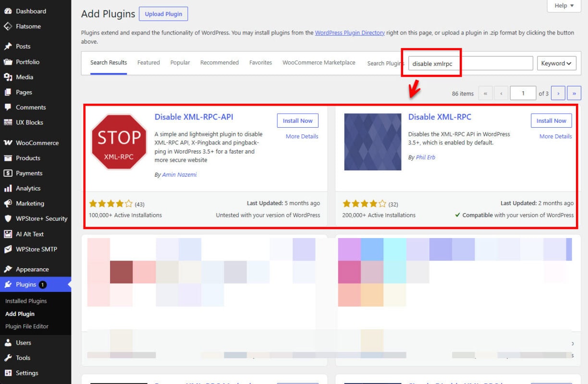This screenshot has height=384, width=588.
Task: Click the Flatsome diamond icon
Action: point(8,26)
